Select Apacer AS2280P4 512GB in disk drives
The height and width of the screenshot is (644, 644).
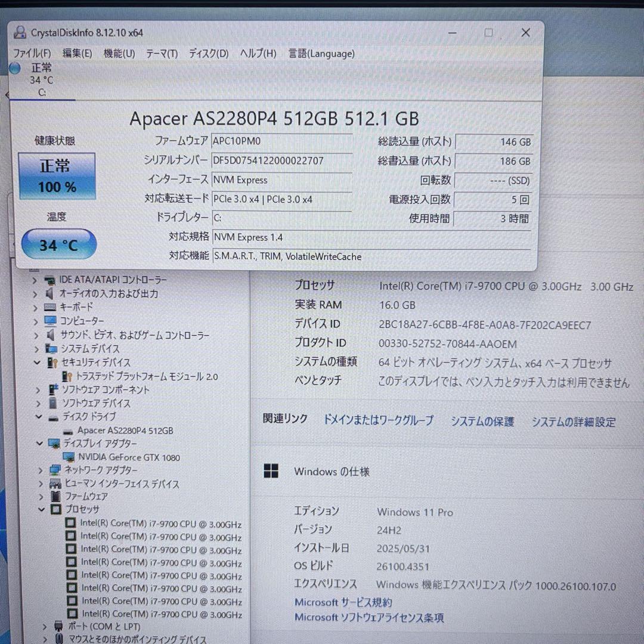[x=125, y=431]
